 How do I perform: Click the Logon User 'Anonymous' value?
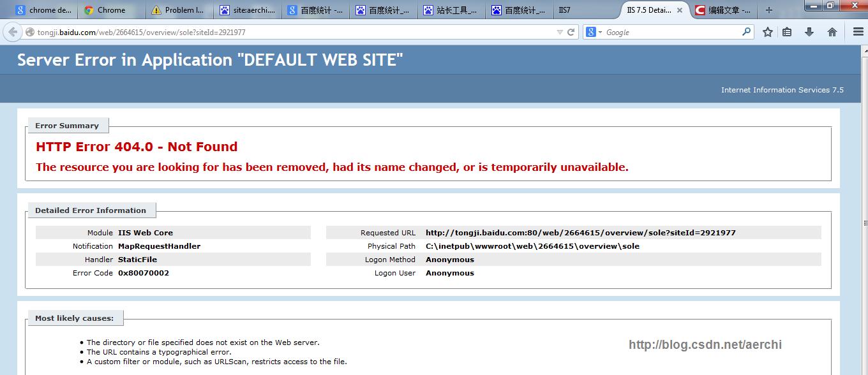point(450,273)
